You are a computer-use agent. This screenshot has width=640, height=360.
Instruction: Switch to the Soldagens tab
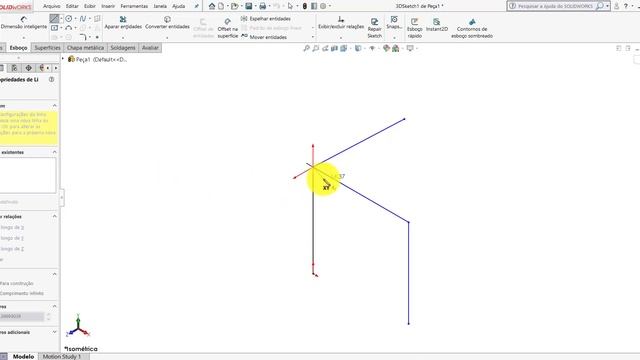(123, 48)
